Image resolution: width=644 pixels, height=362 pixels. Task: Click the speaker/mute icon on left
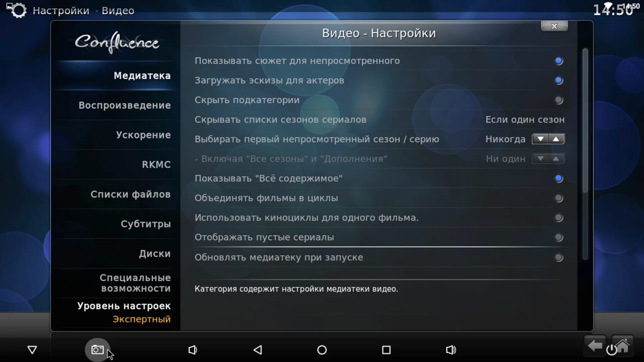tap(192, 350)
